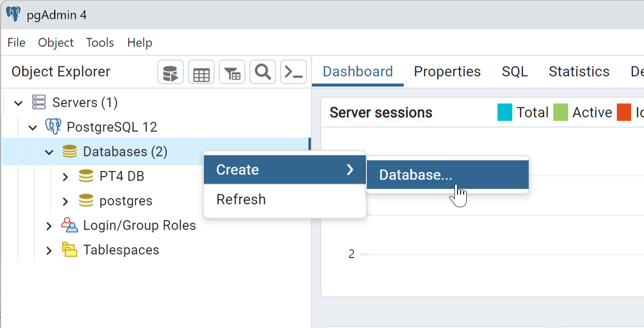Select Refresh in the context menu
Image resolution: width=644 pixels, height=328 pixels.
[x=285, y=199]
